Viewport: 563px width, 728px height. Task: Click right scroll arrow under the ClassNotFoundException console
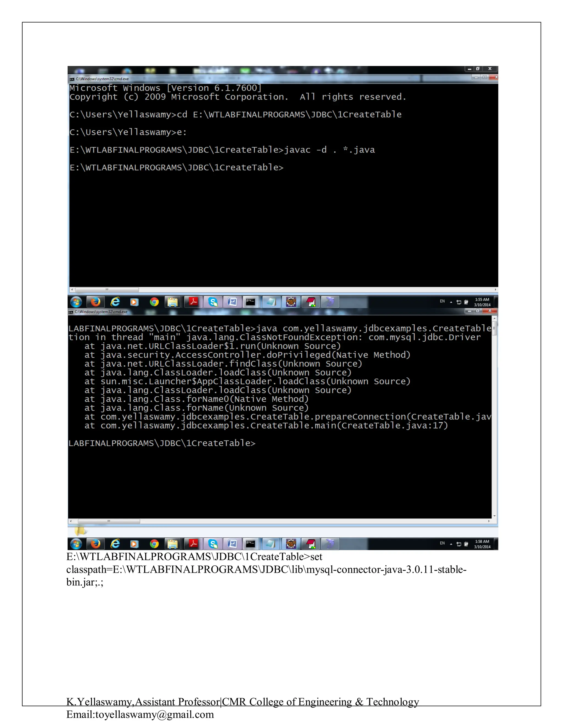[x=489, y=521]
